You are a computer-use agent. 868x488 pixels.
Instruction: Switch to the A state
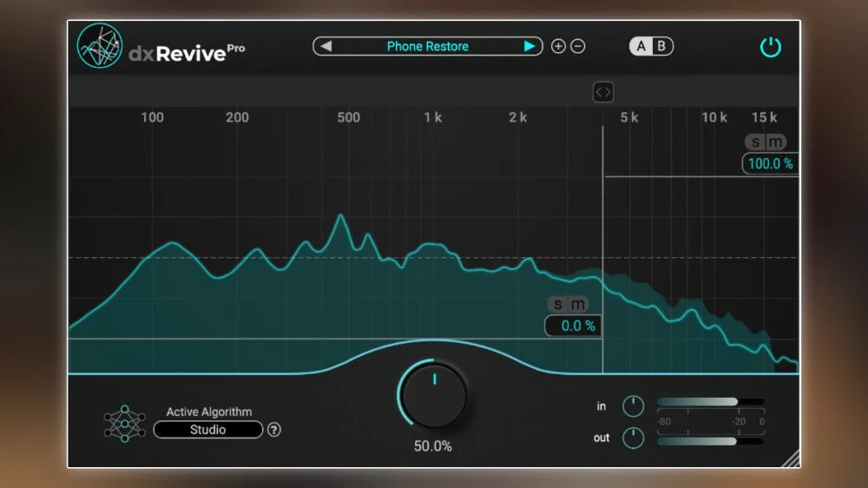tap(641, 46)
